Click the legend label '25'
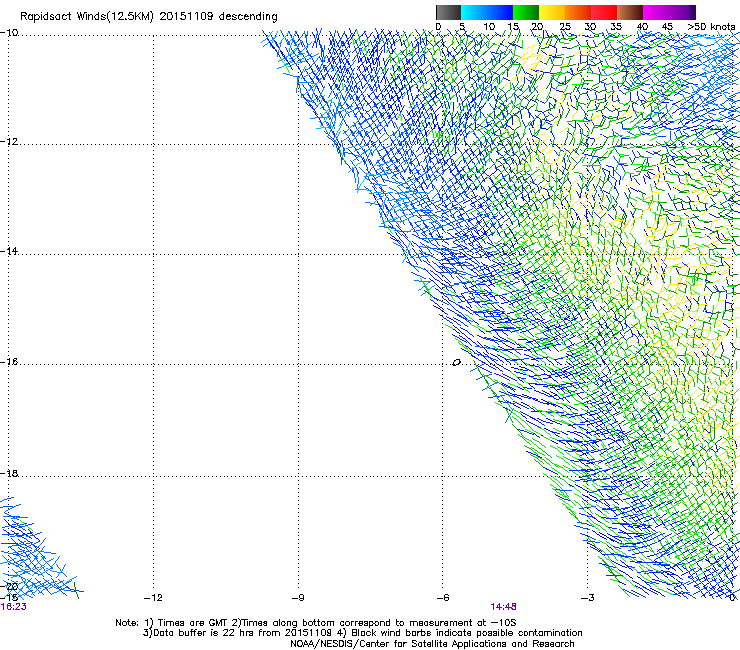The height and width of the screenshot is (650, 740). coord(564,27)
